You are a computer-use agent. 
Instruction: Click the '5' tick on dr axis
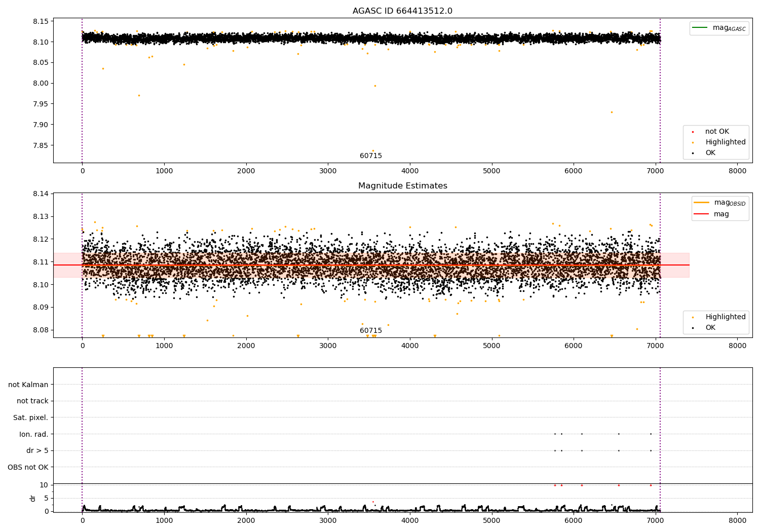pos(47,499)
